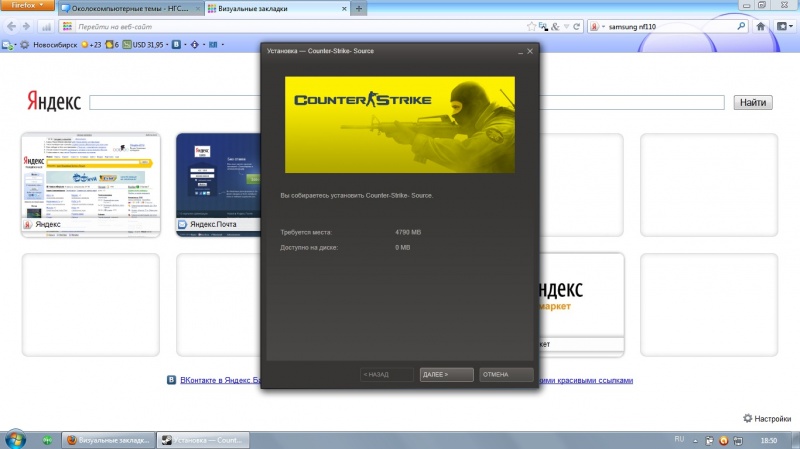Image resolution: width=800 pixels, height=449 pixels.
Task: Click the Найти search button
Action: pyautogui.click(x=753, y=103)
